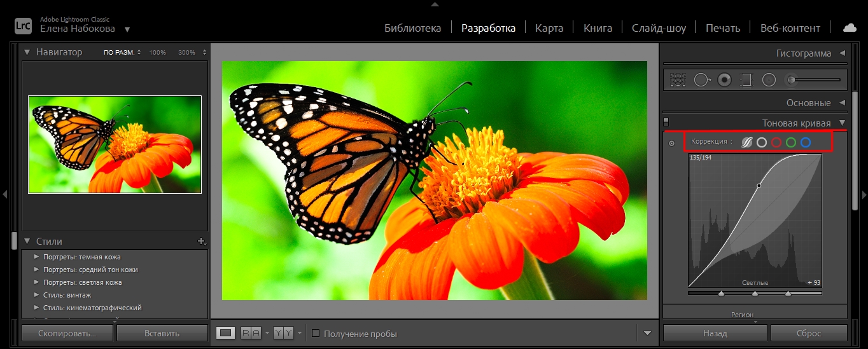
Task: Collapse the Навигатор panel
Action: 27,52
